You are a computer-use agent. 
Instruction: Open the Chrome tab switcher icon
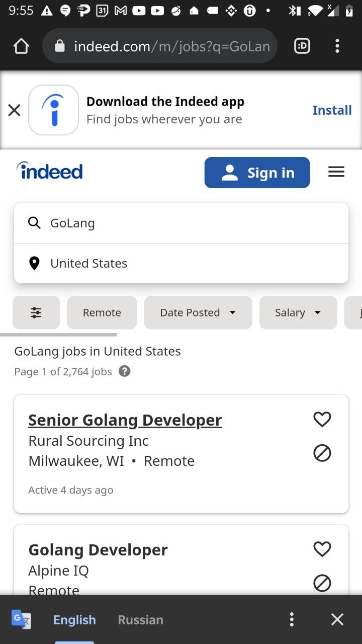coord(302,46)
